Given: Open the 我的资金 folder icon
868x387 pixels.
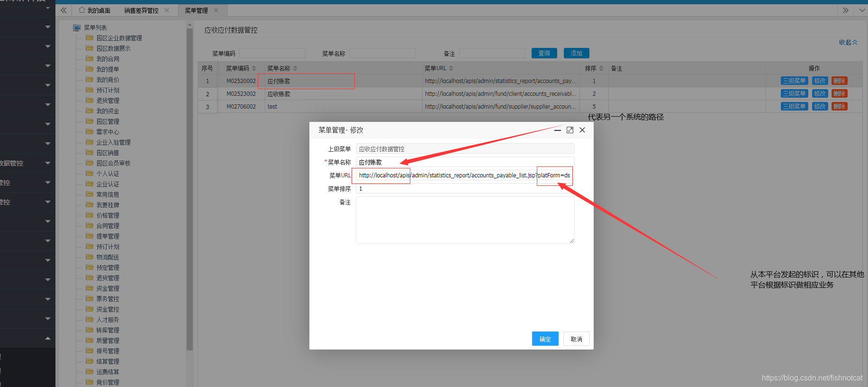Looking at the screenshot, I should coord(90,111).
